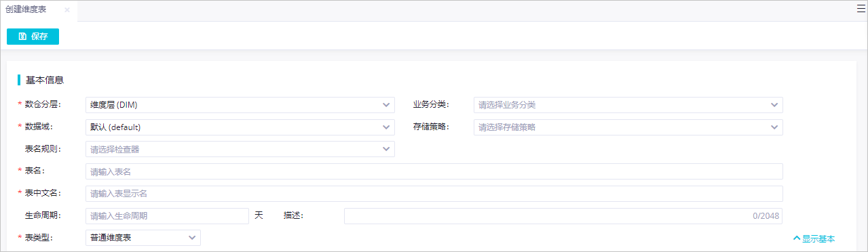
Task: Click the 请选择业务分类 placeholder field
Action: click(628, 105)
